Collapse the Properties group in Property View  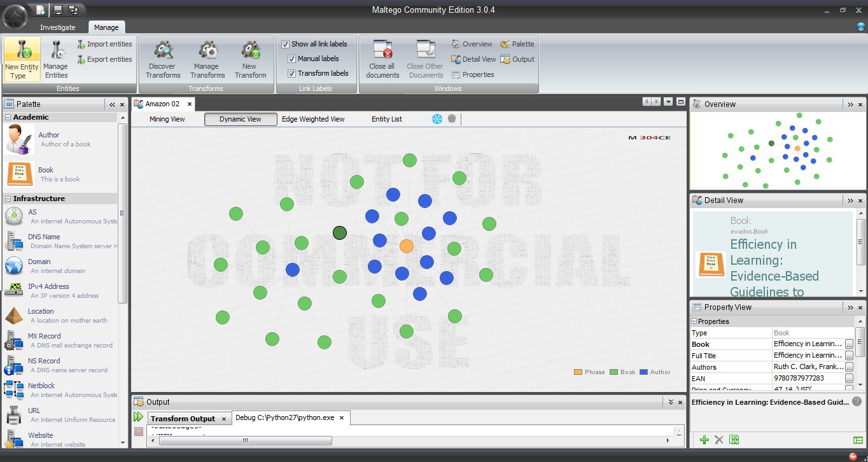pyautogui.click(x=694, y=322)
